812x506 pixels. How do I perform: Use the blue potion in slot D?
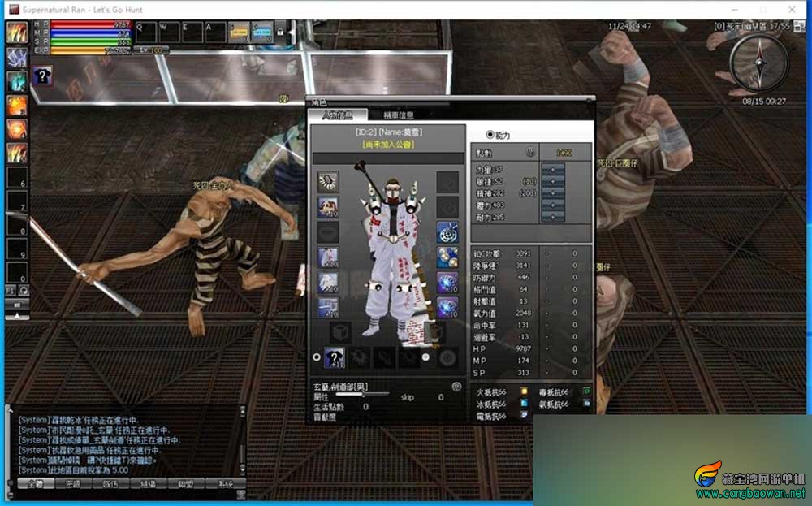[x=262, y=32]
